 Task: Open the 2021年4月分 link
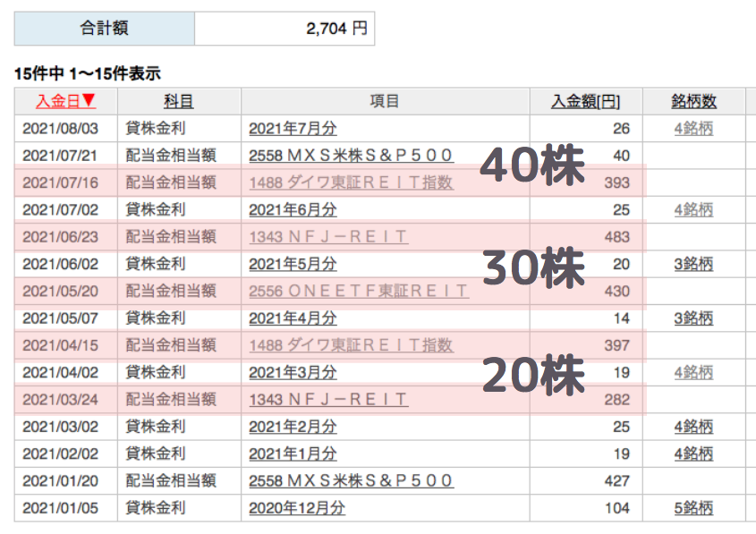click(293, 318)
